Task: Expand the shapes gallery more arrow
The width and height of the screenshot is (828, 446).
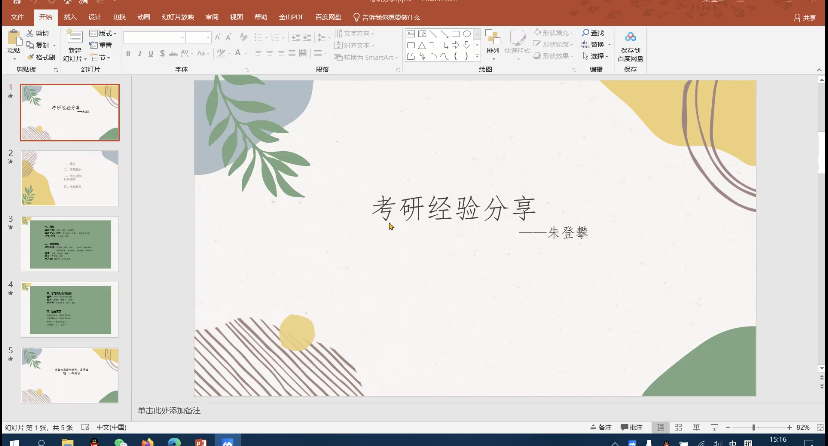Action: (x=476, y=56)
